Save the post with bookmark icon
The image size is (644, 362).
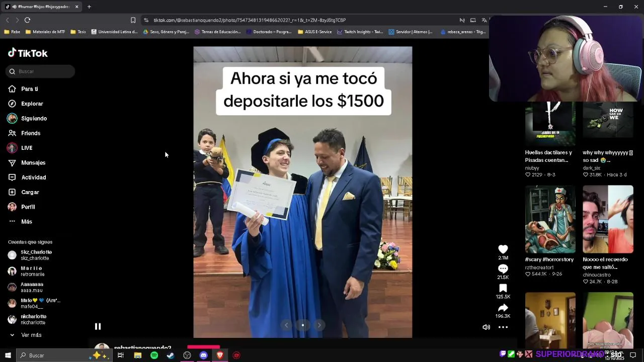pos(503,288)
